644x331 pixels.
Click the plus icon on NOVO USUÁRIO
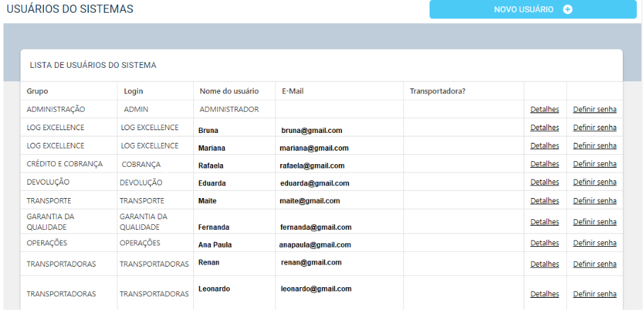568,9
